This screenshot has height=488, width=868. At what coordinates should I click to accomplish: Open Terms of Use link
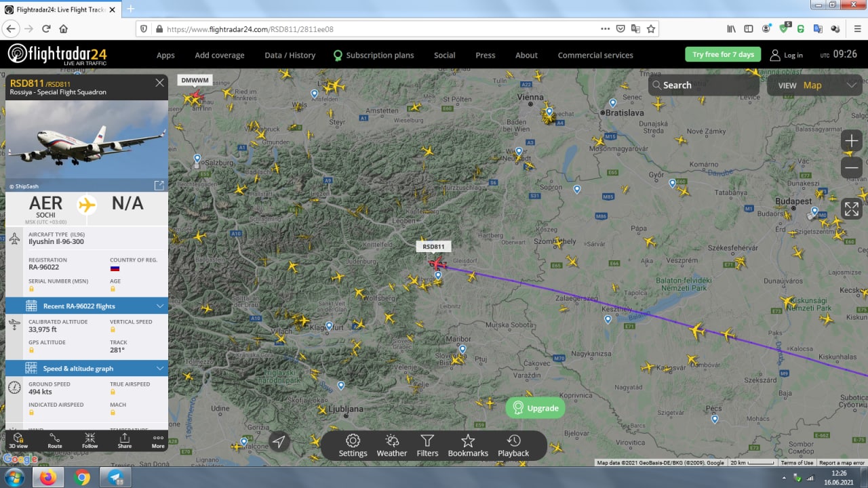(797, 463)
